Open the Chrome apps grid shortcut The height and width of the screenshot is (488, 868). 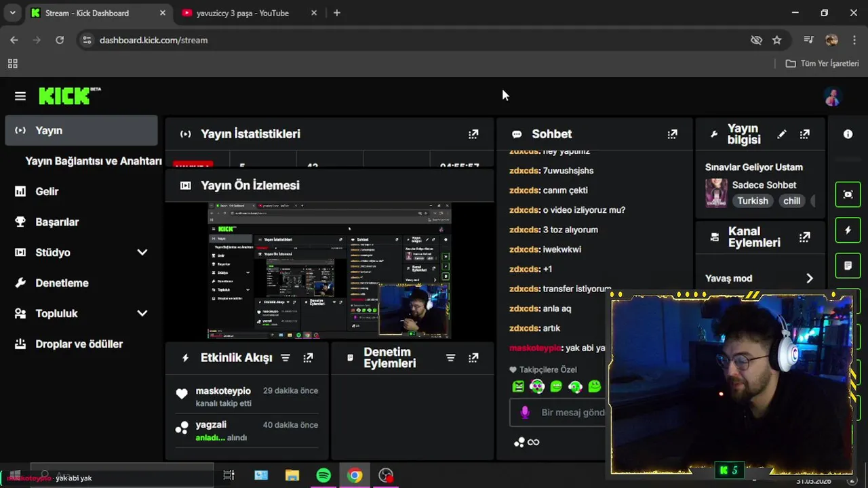pyautogui.click(x=12, y=64)
